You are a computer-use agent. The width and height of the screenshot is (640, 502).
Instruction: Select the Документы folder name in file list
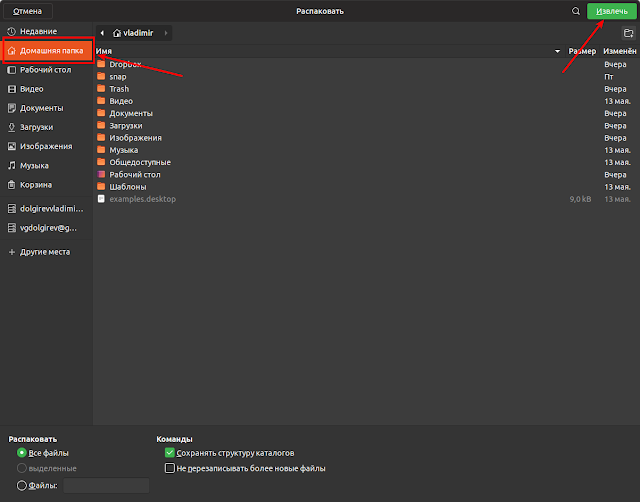(131, 113)
